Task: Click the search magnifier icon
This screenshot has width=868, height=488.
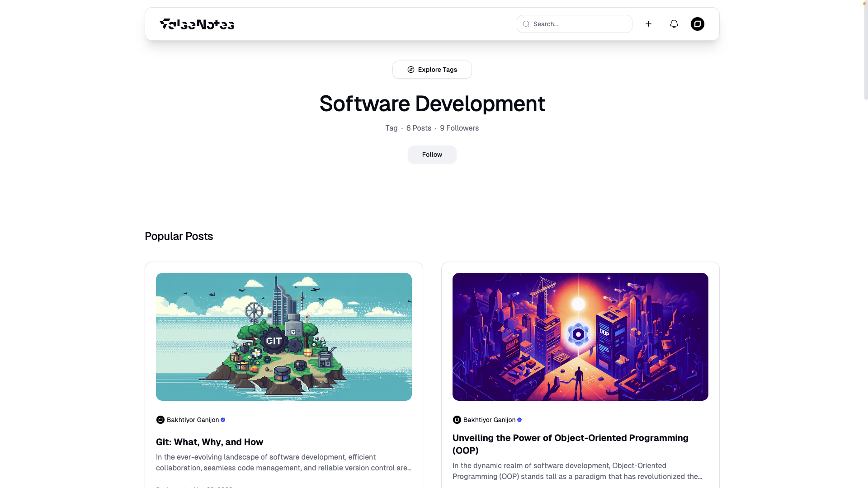Action: click(526, 24)
